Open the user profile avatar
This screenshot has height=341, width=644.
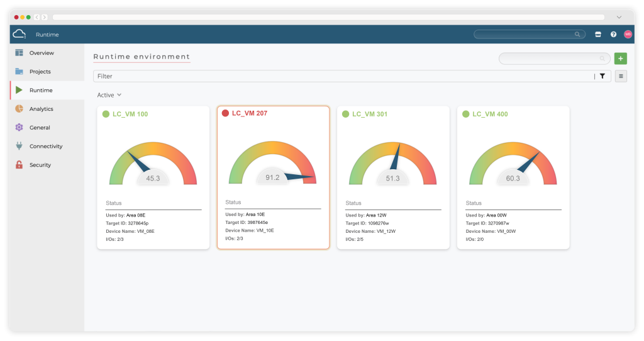pos(628,35)
